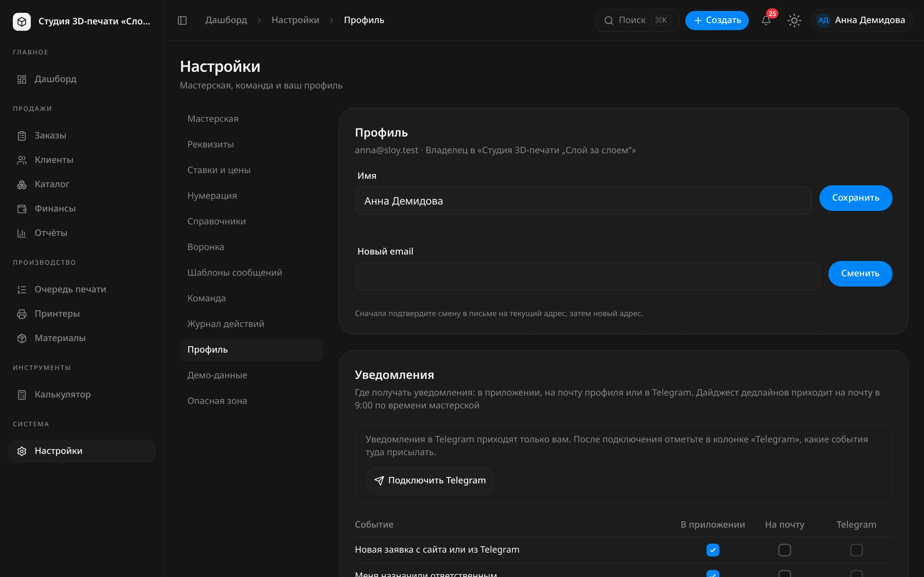Image resolution: width=924 pixels, height=577 pixels.
Task: Switch theme using sun icon
Action: click(794, 20)
